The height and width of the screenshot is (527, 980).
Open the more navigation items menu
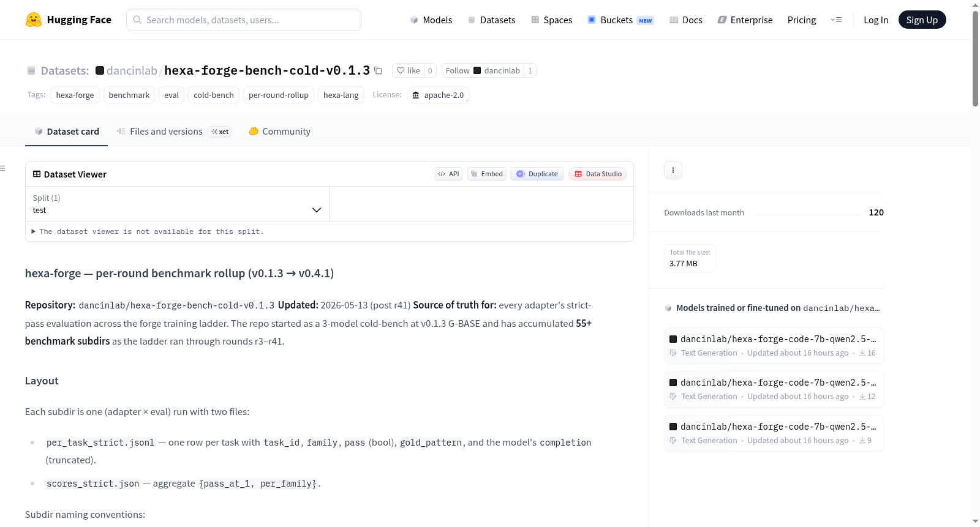836,20
